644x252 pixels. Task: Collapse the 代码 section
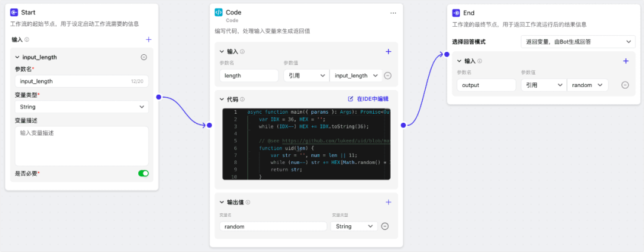222,99
